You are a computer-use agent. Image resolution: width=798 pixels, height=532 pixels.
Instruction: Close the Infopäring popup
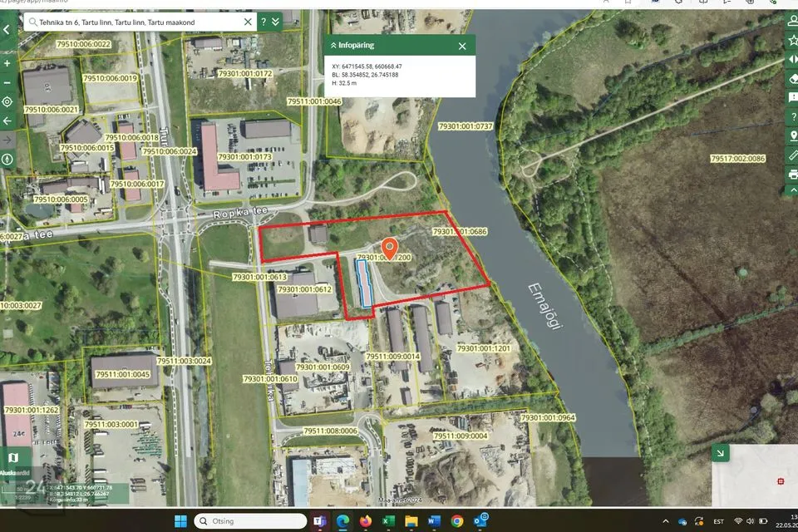click(x=462, y=46)
